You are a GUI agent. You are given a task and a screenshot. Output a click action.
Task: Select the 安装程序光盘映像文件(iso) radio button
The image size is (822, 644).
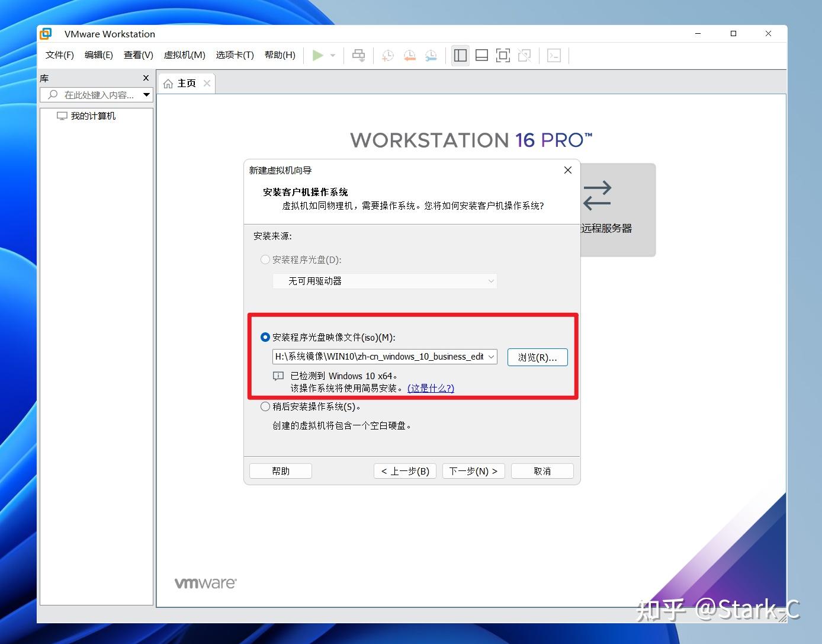click(x=265, y=337)
